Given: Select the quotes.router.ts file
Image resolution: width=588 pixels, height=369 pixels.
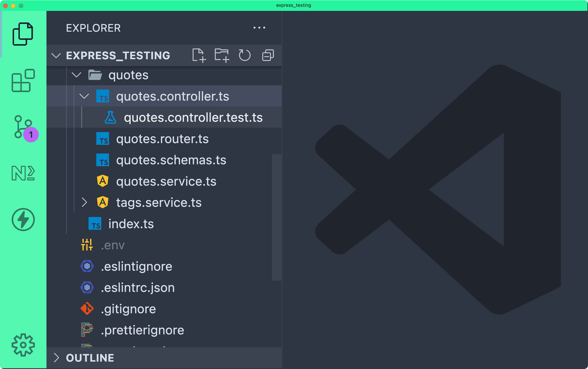Looking at the screenshot, I should pyautogui.click(x=162, y=138).
